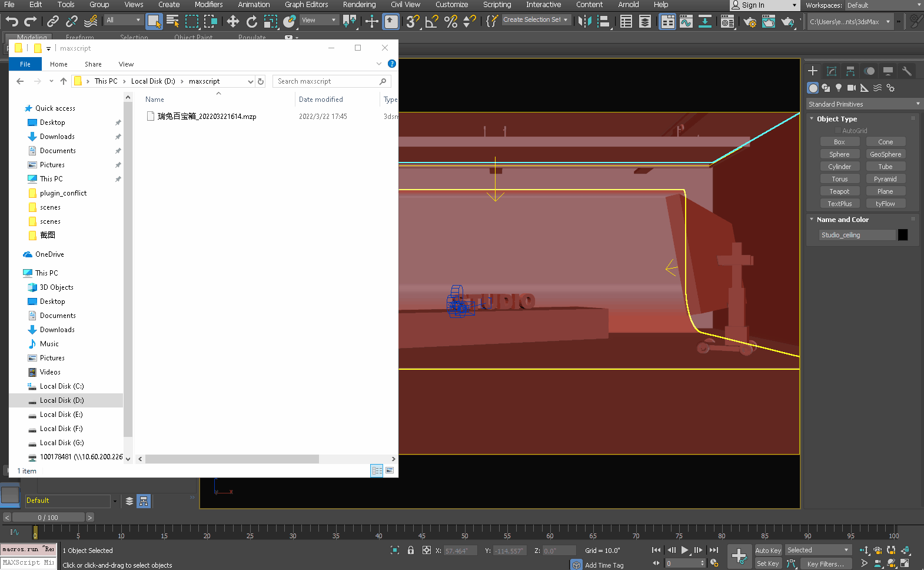Screen dimensions: 924x570
Task: Toggle the selection lock padlock
Action: [411, 551]
